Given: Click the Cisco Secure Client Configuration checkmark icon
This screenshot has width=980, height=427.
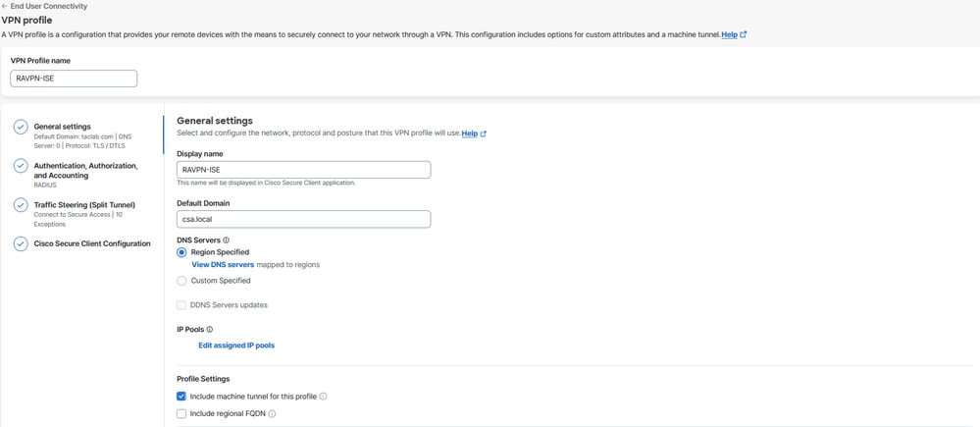Looking at the screenshot, I should point(21,243).
